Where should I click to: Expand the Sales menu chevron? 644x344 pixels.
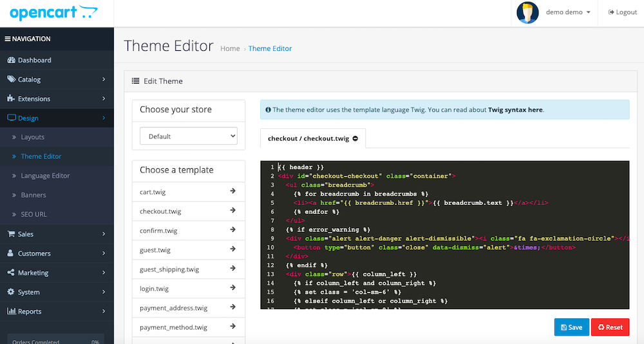(x=104, y=234)
